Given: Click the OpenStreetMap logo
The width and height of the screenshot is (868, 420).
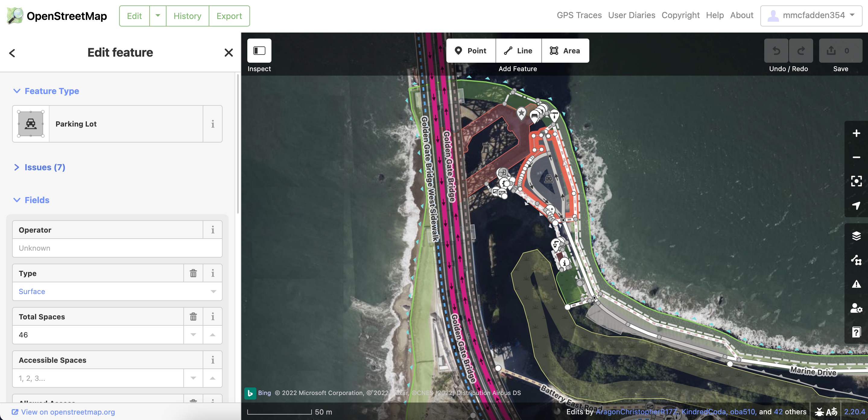Looking at the screenshot, I should pos(57,16).
